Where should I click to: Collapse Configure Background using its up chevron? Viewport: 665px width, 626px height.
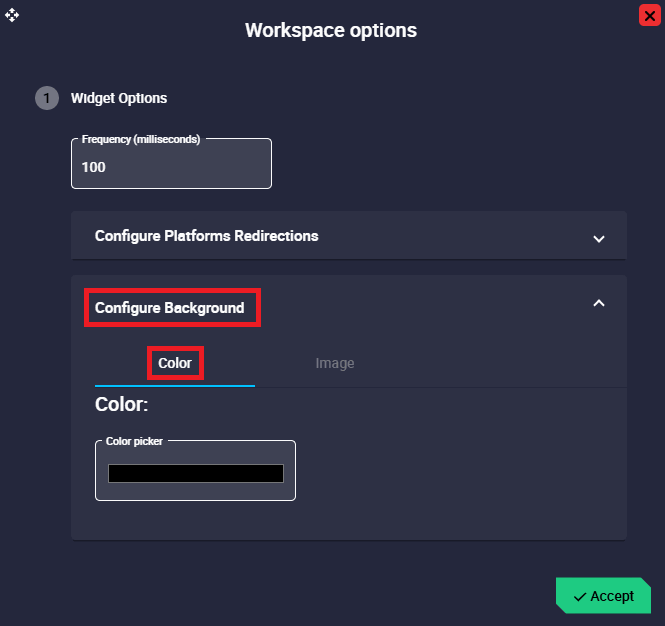(599, 303)
